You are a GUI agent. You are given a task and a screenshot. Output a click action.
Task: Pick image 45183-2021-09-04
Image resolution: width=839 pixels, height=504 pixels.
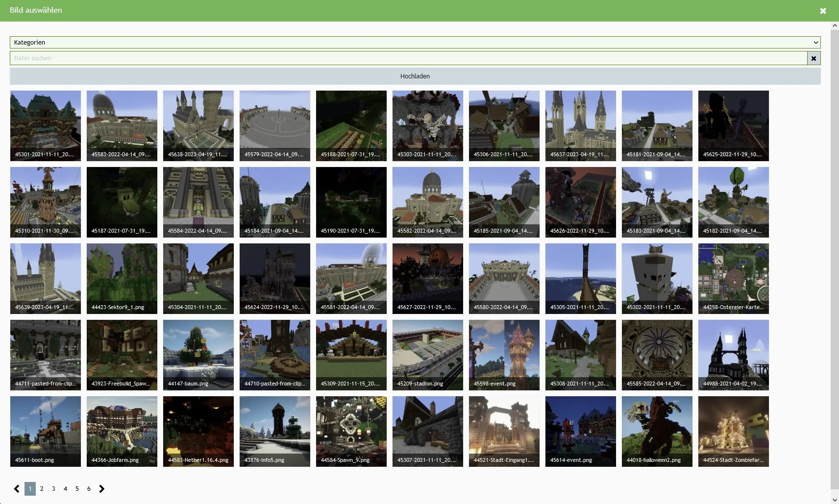coord(657,202)
